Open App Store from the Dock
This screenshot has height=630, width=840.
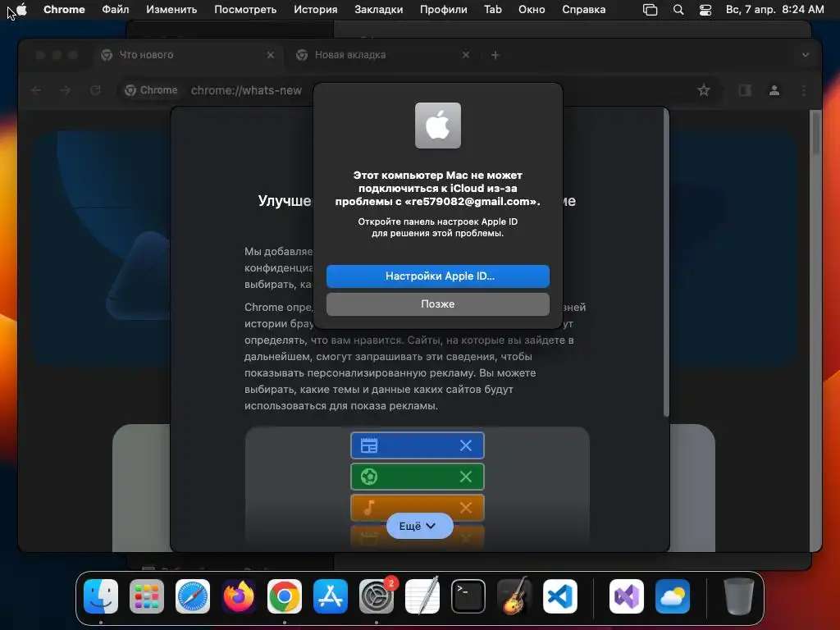(331, 596)
